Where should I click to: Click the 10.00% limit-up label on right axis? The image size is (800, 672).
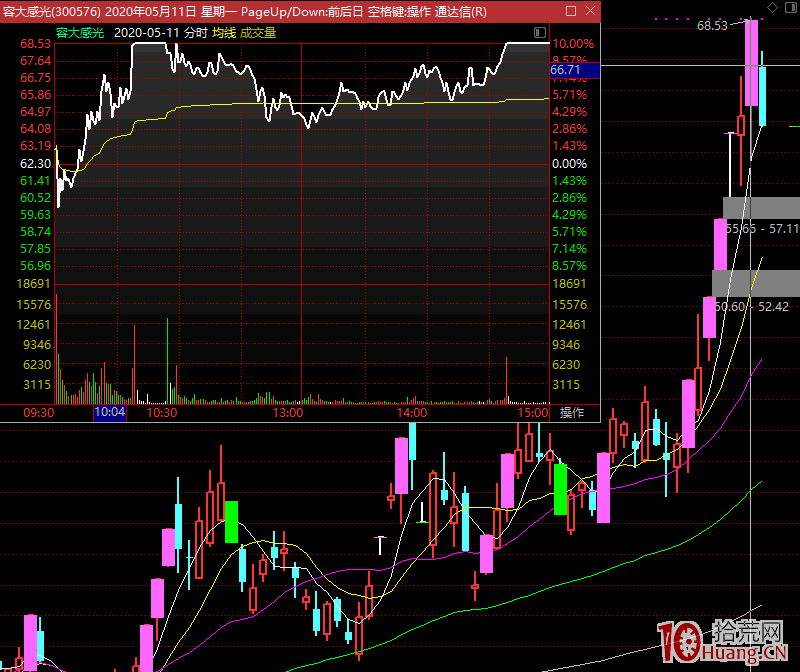[573, 44]
